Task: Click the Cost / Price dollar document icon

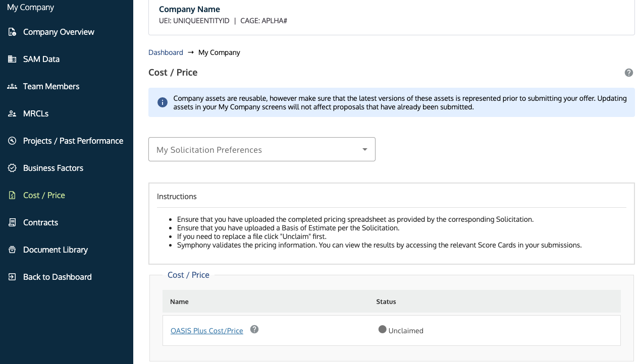Action: point(12,195)
